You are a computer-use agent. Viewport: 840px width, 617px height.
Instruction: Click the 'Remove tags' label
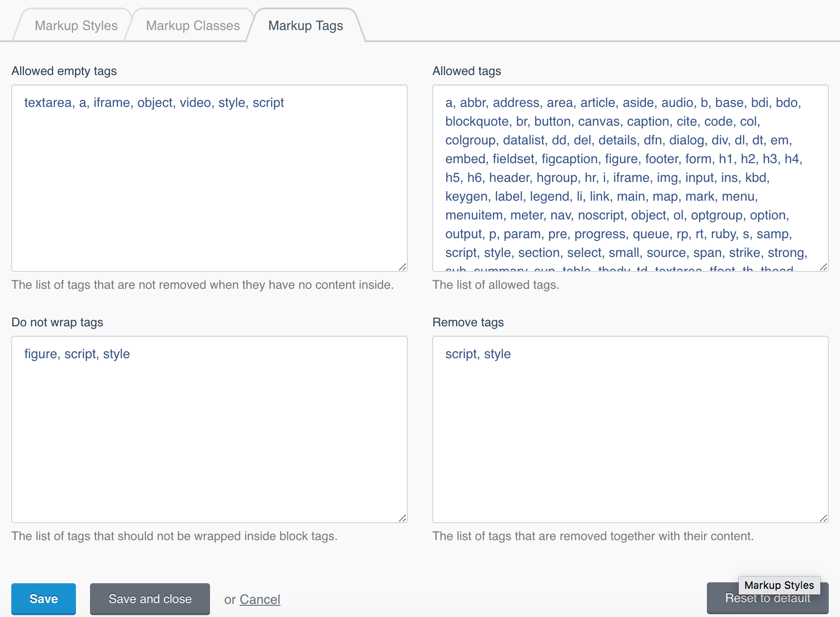click(x=468, y=322)
